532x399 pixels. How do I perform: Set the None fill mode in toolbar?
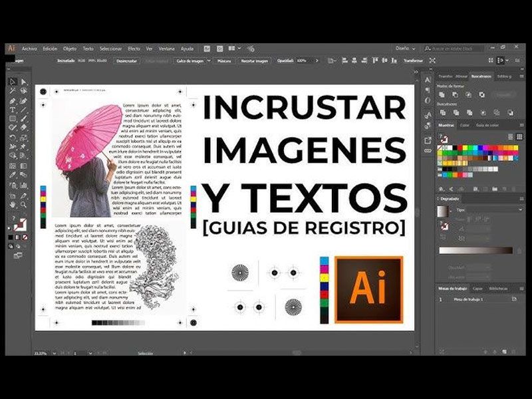[25, 237]
